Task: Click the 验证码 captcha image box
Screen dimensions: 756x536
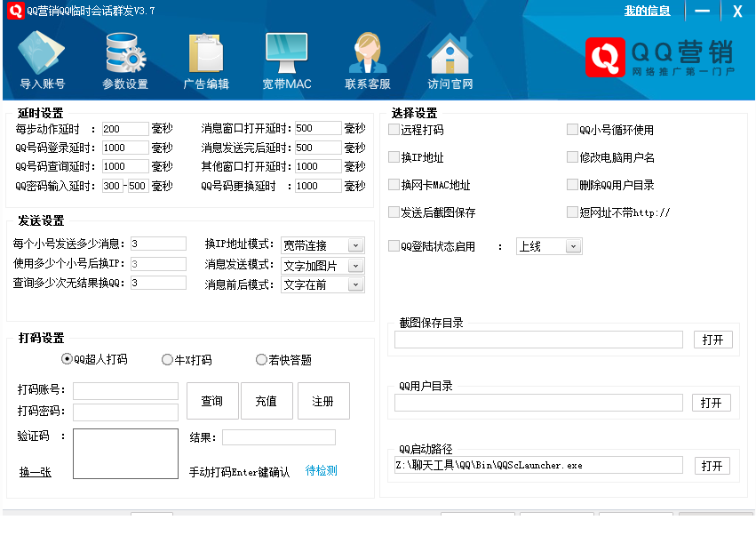Action: click(x=125, y=453)
